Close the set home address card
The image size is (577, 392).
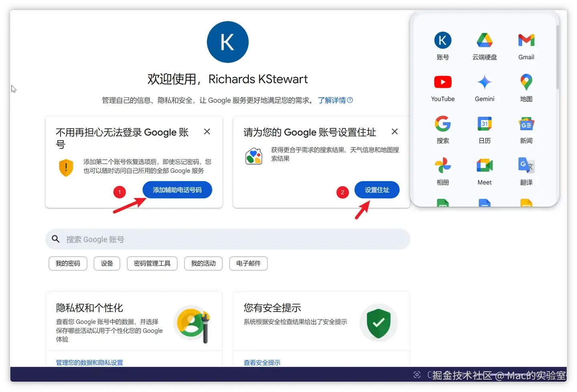click(x=395, y=131)
